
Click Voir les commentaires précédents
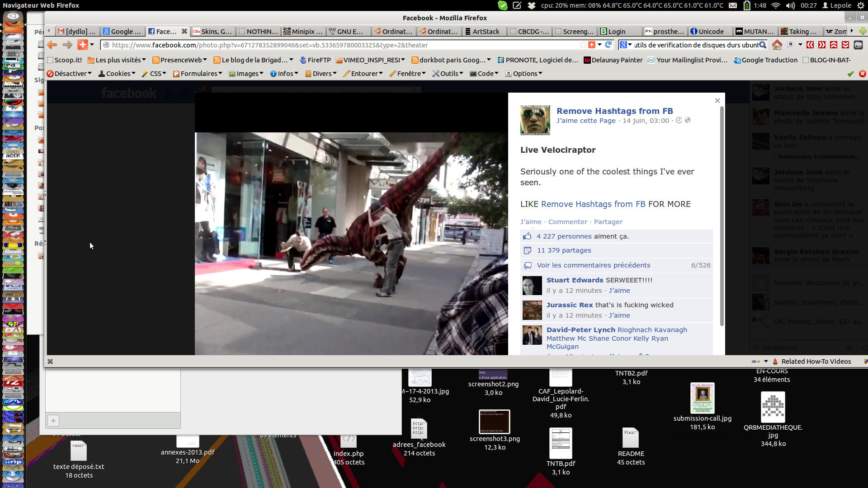pyautogui.click(x=593, y=265)
